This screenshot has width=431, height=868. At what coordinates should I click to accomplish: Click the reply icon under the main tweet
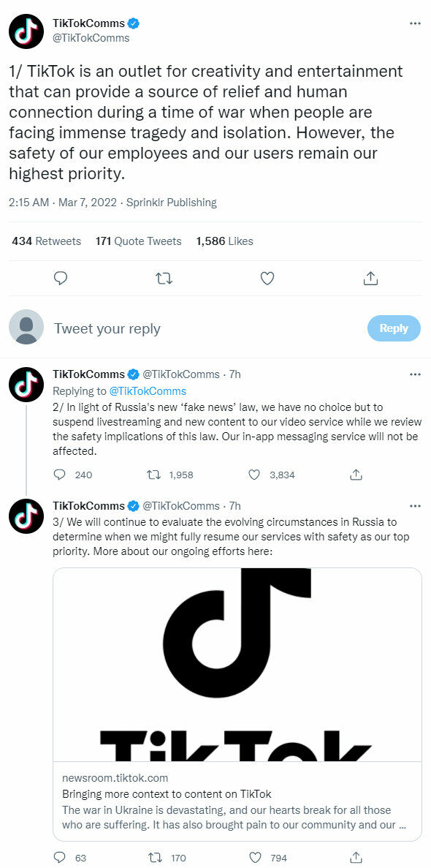tap(61, 278)
